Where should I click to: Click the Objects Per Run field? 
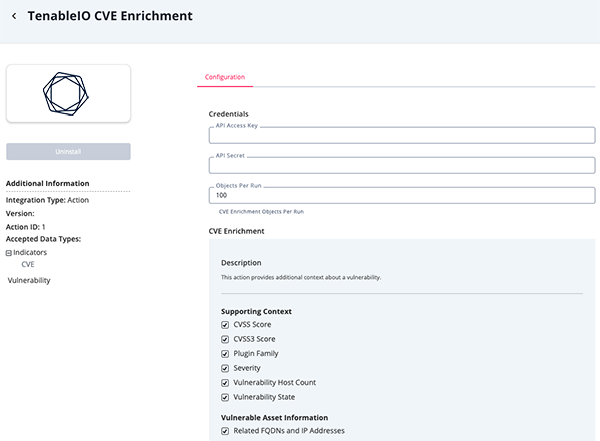tap(402, 195)
